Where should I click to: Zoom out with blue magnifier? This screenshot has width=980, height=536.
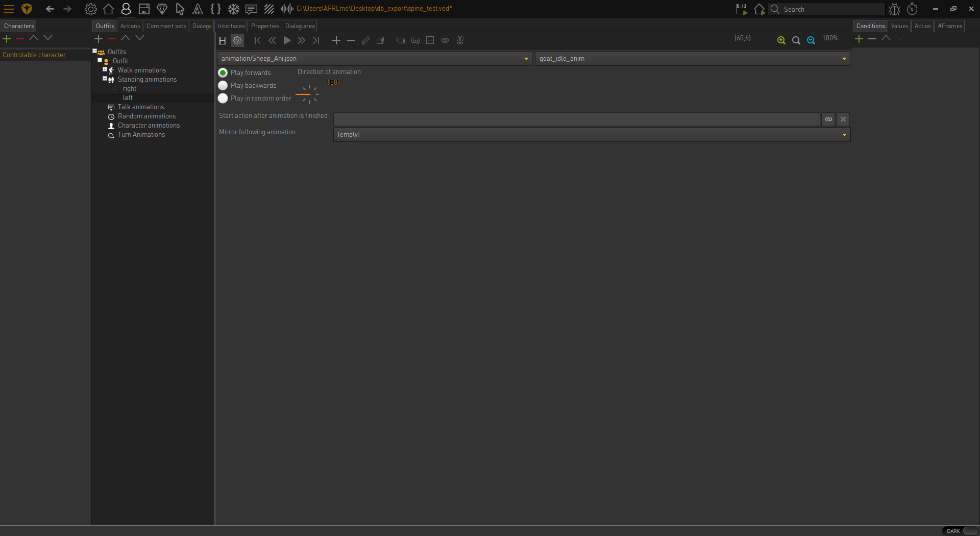(811, 40)
